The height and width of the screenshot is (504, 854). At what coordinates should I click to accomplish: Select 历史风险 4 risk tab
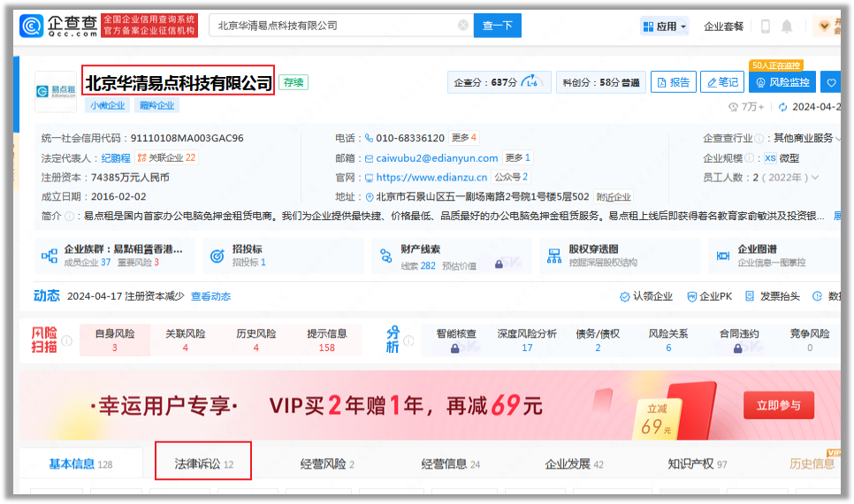256,340
